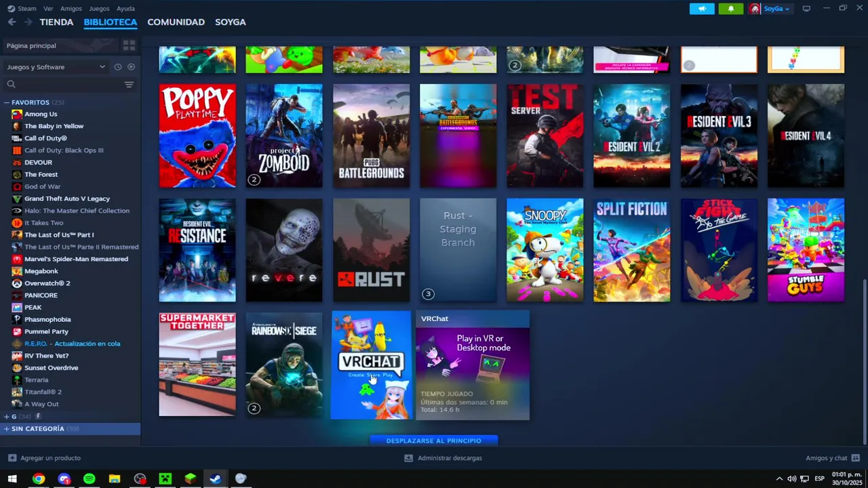The height and width of the screenshot is (488, 868).
Task: Switch to Big Picture mode icon
Action: pos(806,9)
